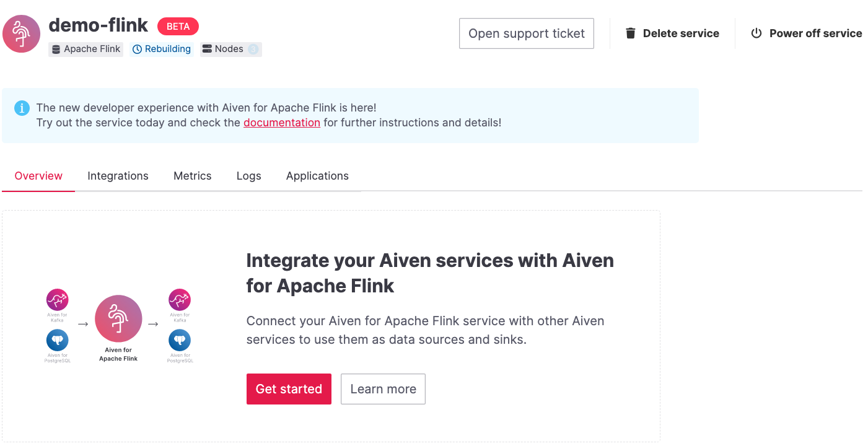Click the source Aiven for Kafka icon
868x446 pixels.
58,300
